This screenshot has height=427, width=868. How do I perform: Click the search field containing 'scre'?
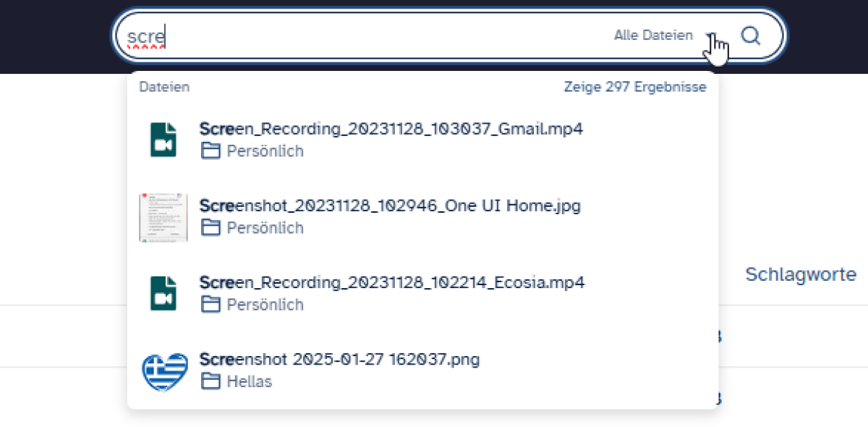pos(362,35)
